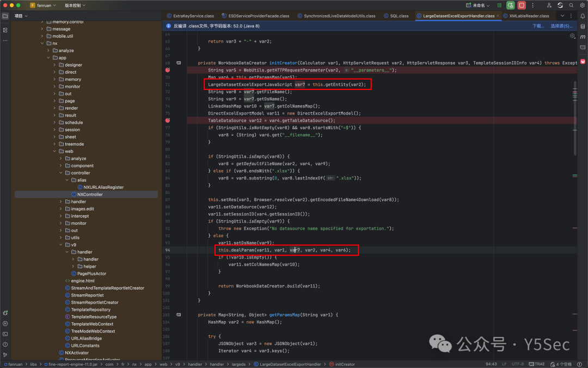Image resolution: width=588 pixels, height=368 pixels.
Task: Toggle breakpoint on getTableDataSource line
Action: 168,120
